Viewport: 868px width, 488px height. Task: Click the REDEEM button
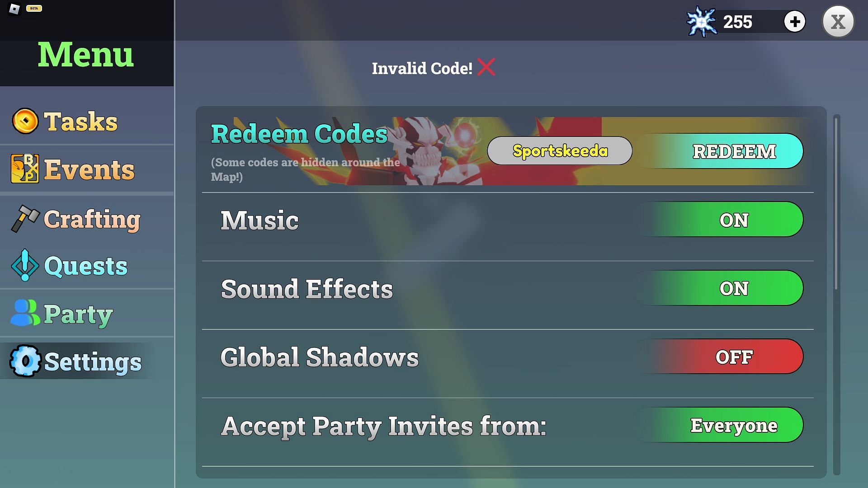pyautogui.click(x=734, y=150)
